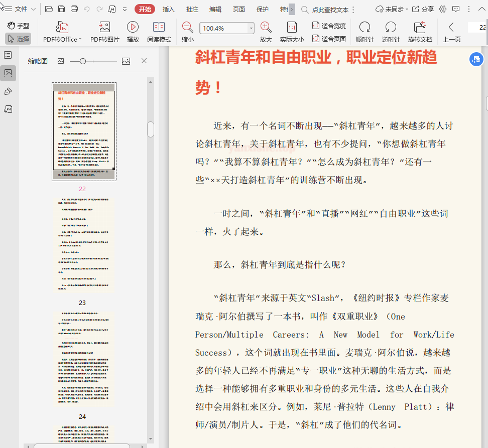
Task: Activate the 手型 hand tool
Action: (18, 26)
